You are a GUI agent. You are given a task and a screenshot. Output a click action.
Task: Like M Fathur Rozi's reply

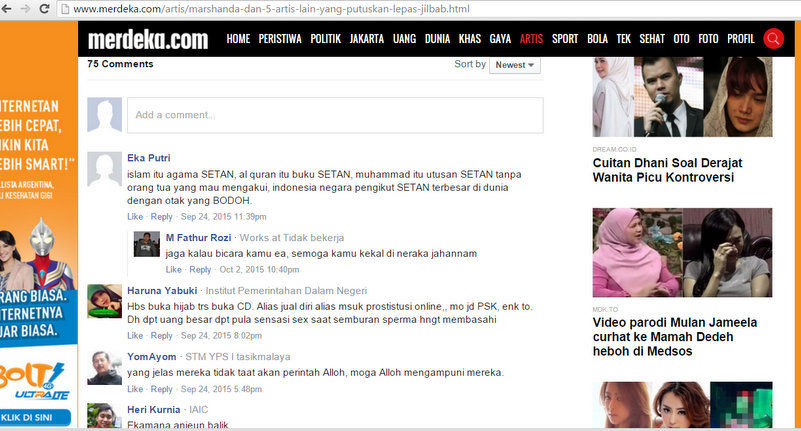coord(173,269)
